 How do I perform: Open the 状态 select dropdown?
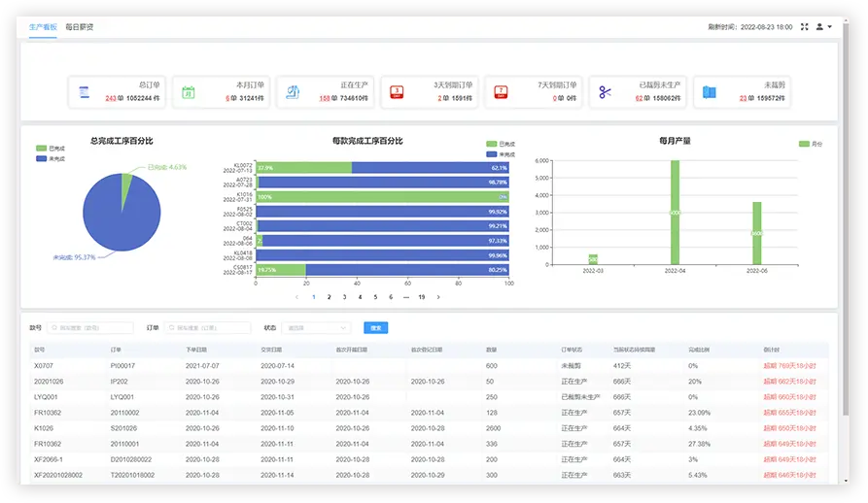[316, 328]
